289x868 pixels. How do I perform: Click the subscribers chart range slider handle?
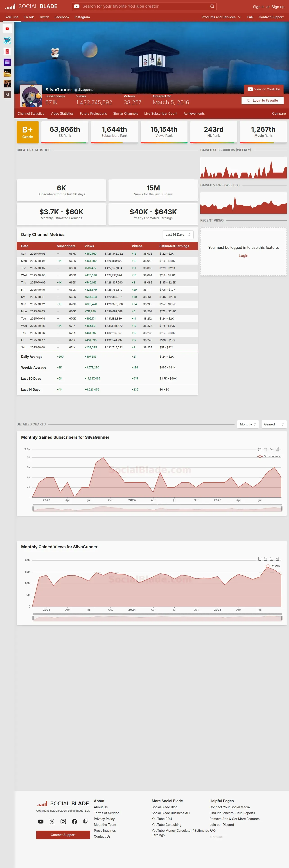pos(33,508)
